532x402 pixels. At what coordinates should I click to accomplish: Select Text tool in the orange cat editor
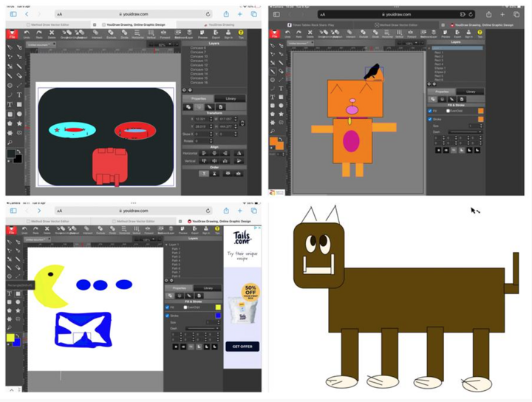(x=281, y=88)
